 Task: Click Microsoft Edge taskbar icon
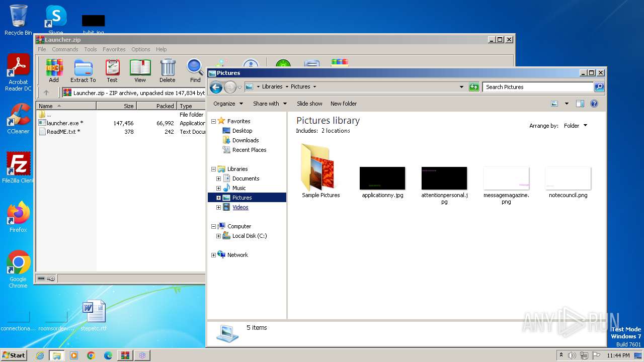pos(108,355)
